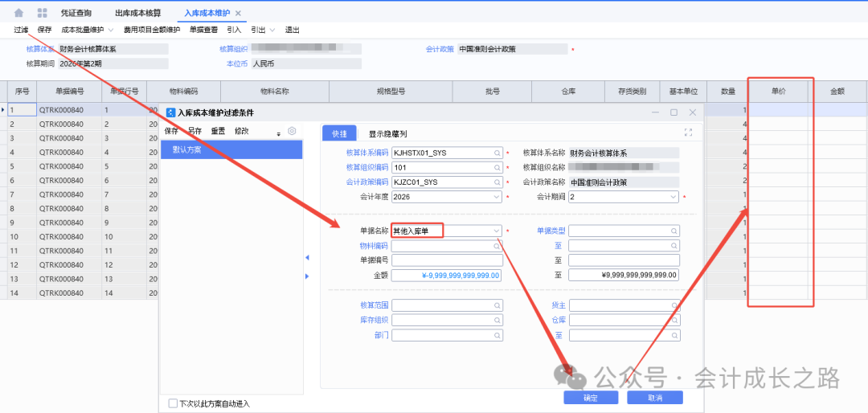
Task: Collapse scheme panel with left arrow
Action: point(306,258)
